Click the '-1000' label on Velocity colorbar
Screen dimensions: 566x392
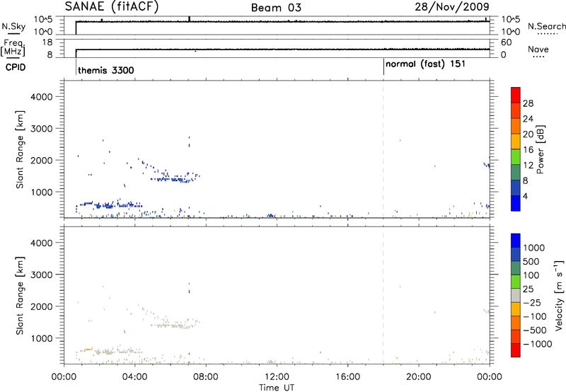(537, 344)
